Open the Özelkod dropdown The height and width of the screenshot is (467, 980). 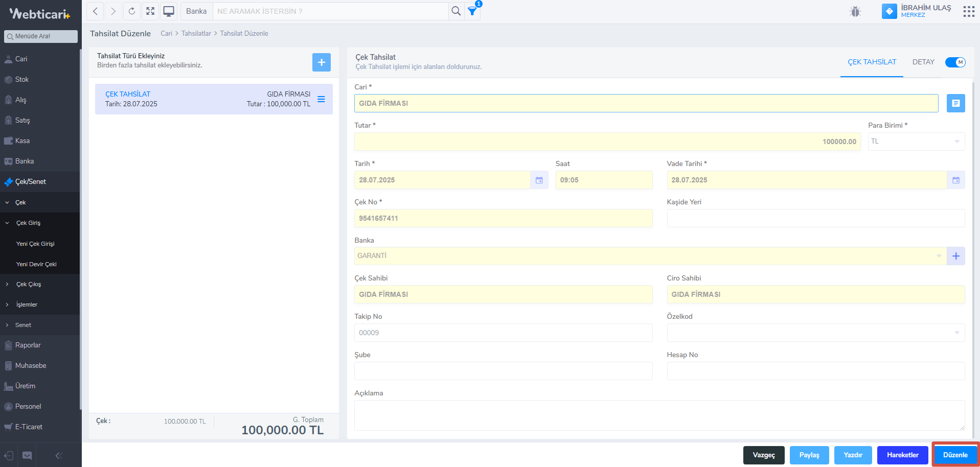[x=815, y=333]
